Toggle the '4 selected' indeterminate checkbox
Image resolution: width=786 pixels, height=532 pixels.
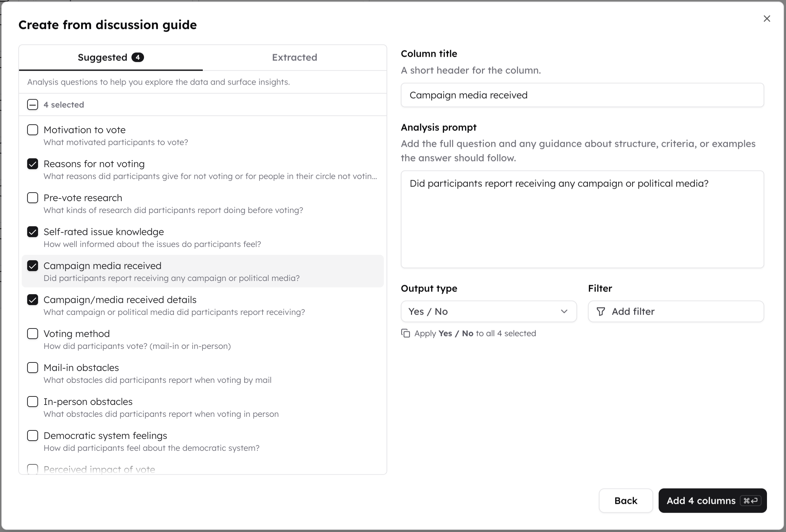coord(33,105)
